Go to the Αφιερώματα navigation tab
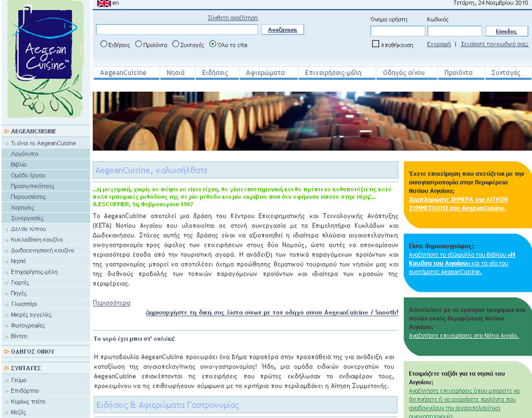This screenshot has width=532, height=418. (265, 72)
